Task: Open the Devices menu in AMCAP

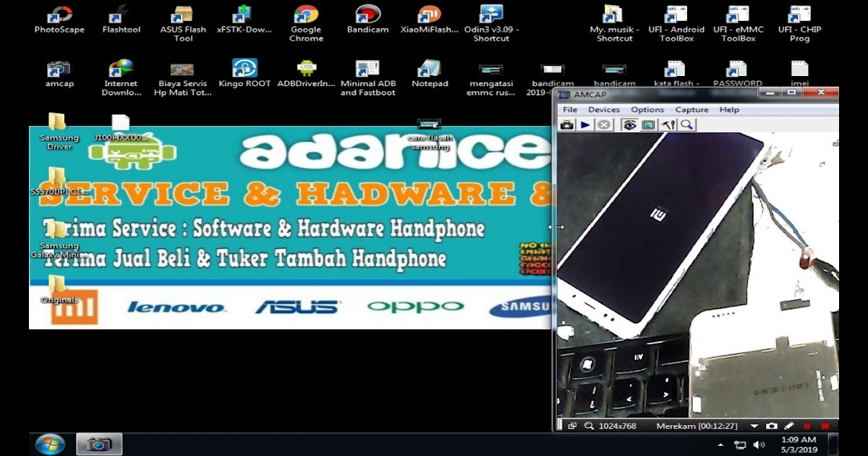Action: [x=604, y=109]
